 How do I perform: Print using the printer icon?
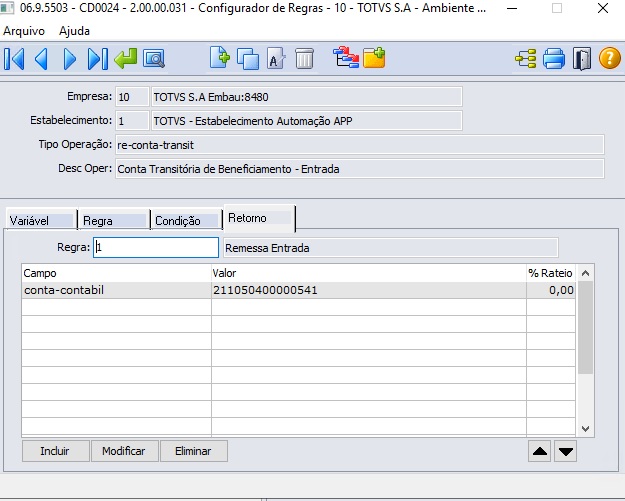coord(554,59)
